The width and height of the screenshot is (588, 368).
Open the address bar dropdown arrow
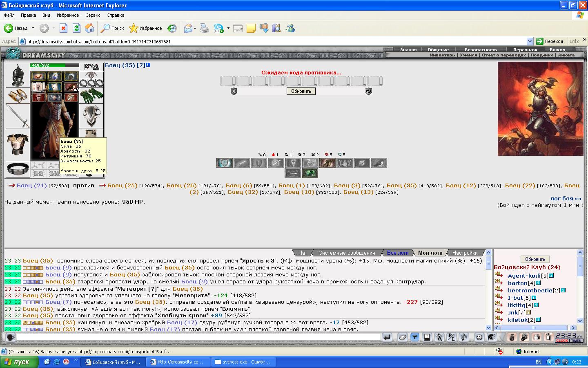pos(530,41)
